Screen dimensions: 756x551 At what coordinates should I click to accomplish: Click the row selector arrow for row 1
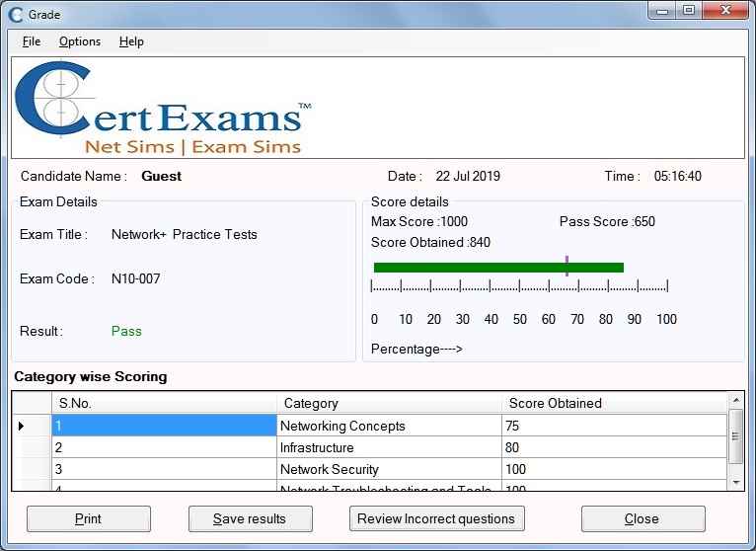pos(21,426)
